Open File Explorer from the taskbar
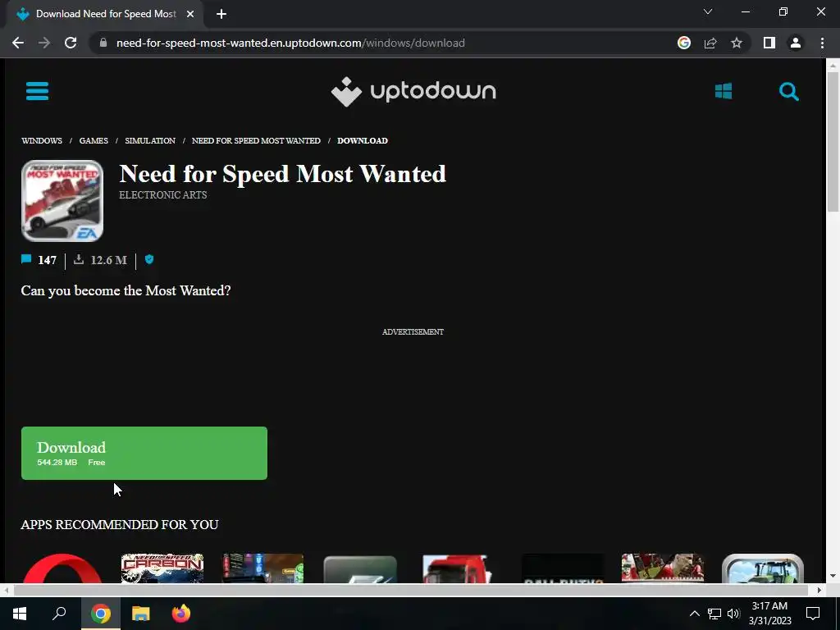The width and height of the screenshot is (840, 630). point(141,614)
